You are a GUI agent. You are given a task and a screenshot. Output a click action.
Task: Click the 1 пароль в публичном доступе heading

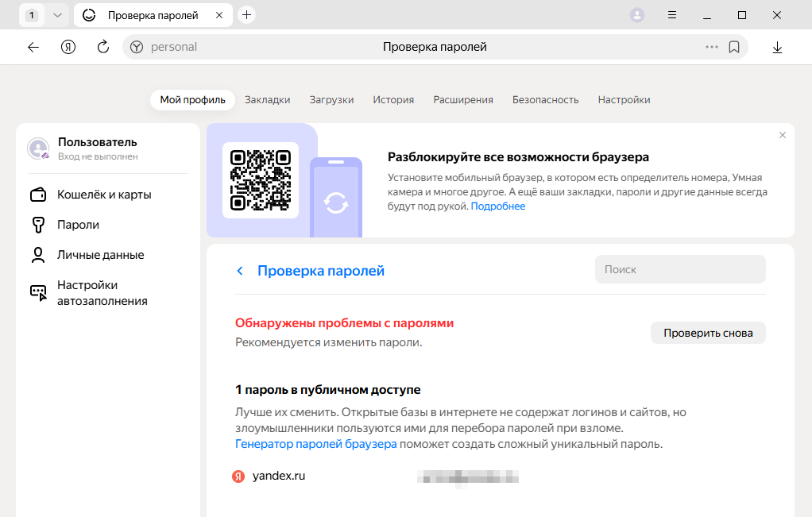pyautogui.click(x=328, y=390)
